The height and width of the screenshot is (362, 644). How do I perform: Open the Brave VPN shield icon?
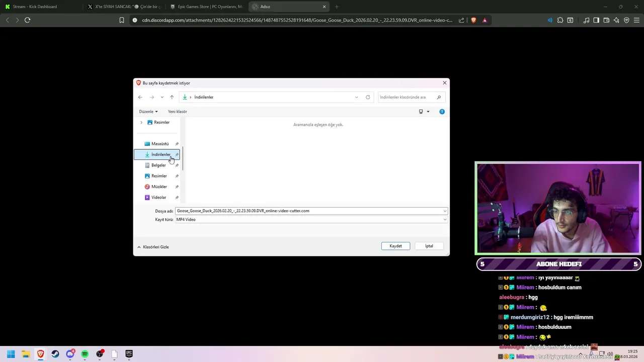(626, 20)
